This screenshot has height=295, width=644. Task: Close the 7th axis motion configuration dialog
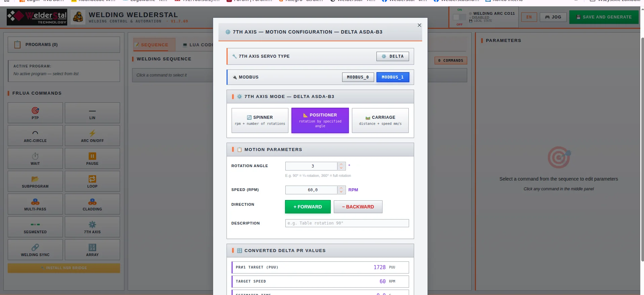point(419,25)
